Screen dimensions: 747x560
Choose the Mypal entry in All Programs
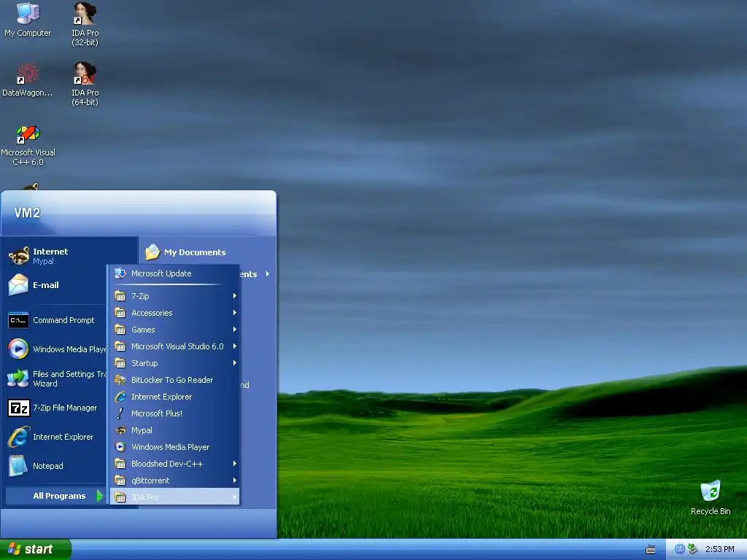(x=174, y=430)
